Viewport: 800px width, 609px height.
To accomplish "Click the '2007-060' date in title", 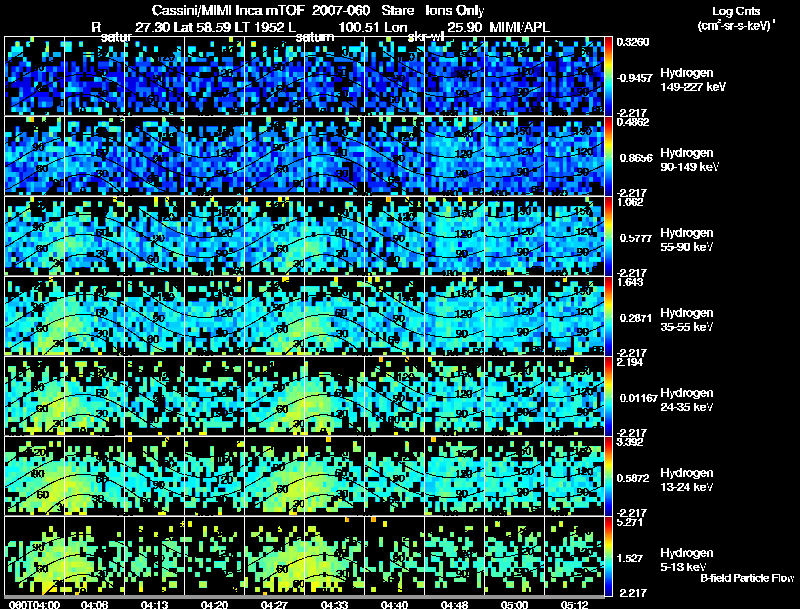I will point(341,11).
